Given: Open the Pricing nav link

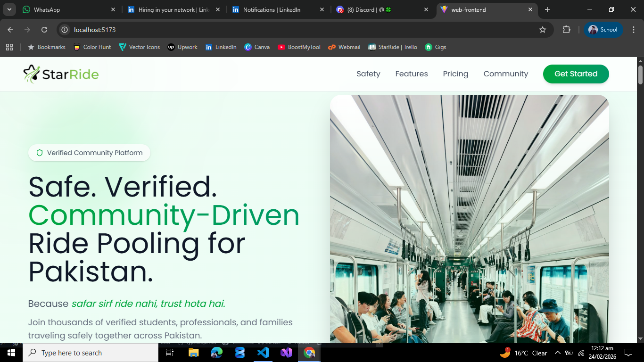Looking at the screenshot, I should 455,74.
